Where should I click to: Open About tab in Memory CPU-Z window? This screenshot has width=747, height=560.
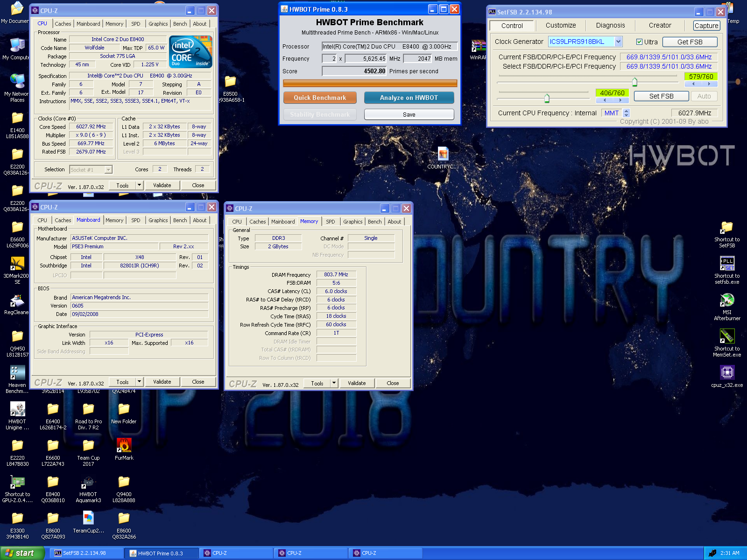[x=394, y=222]
